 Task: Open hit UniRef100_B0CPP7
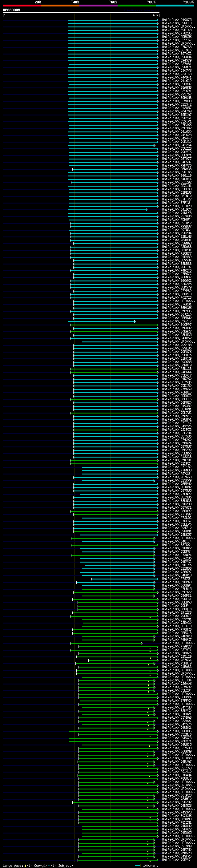177,325
